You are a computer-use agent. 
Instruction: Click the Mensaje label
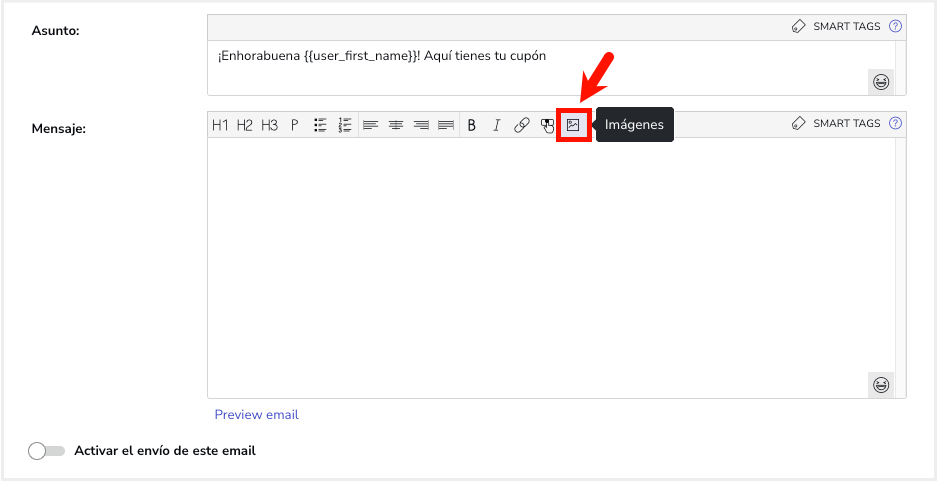pyautogui.click(x=59, y=128)
